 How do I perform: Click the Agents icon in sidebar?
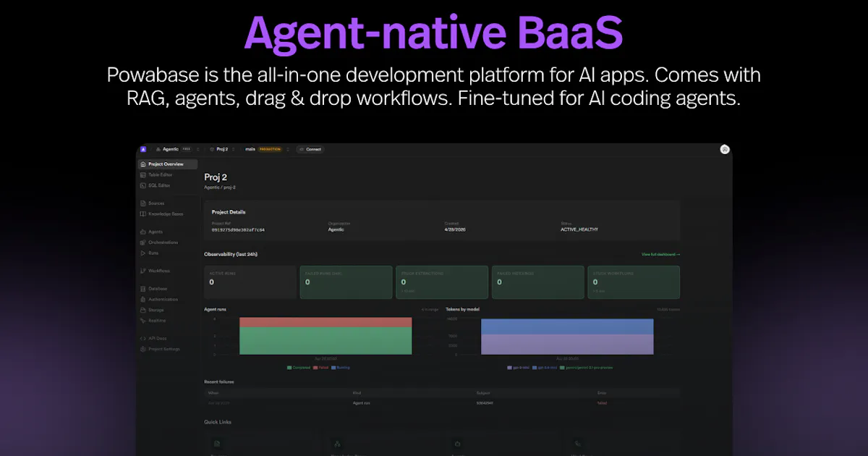[142, 232]
